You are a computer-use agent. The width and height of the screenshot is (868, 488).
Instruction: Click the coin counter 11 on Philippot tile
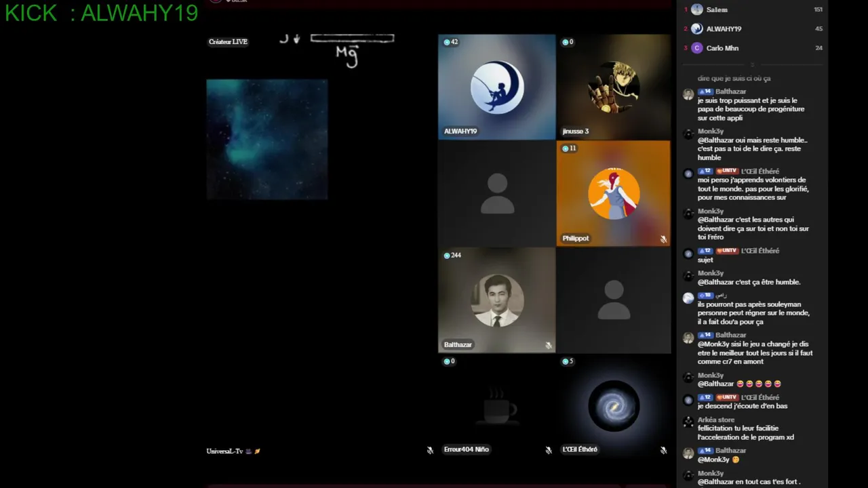tap(569, 148)
